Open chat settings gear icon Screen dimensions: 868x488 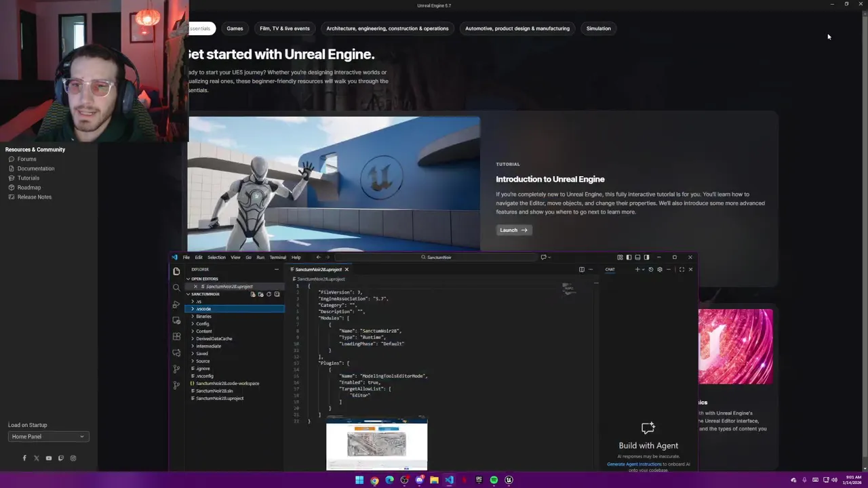[x=660, y=270]
